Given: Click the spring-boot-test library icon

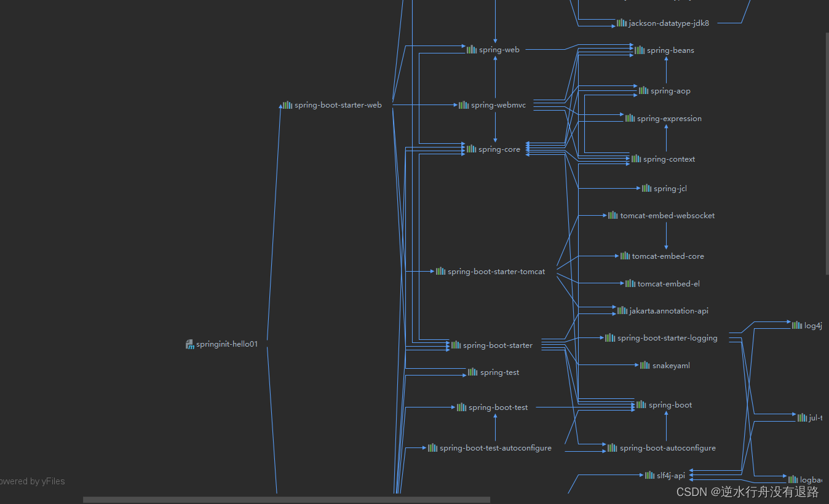Looking at the screenshot, I should pos(461,407).
